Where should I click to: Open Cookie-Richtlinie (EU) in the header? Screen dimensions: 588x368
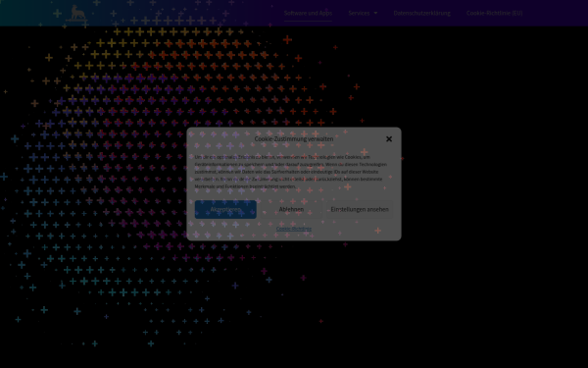click(x=494, y=13)
